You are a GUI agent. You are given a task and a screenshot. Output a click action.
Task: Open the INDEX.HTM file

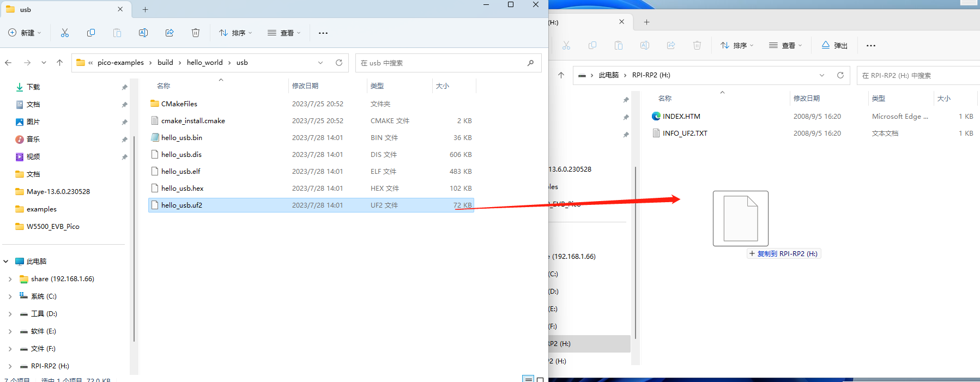point(681,117)
